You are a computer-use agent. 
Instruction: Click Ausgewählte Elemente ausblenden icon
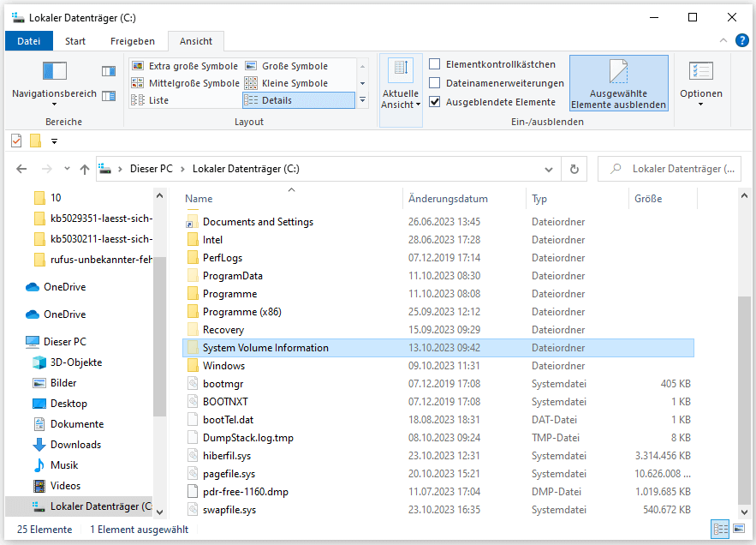(618, 72)
